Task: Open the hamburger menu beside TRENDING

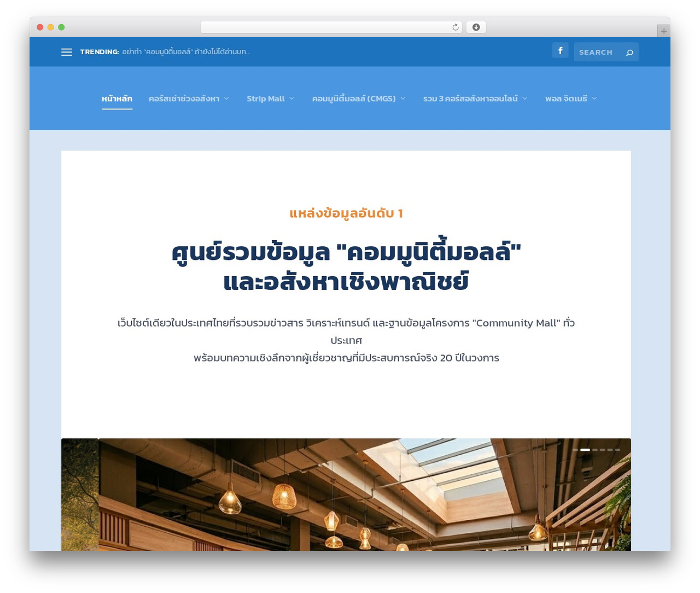Action: click(x=67, y=52)
